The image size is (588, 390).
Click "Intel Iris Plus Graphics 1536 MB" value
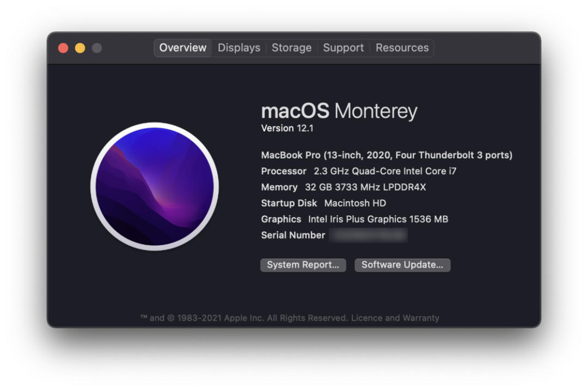378,220
